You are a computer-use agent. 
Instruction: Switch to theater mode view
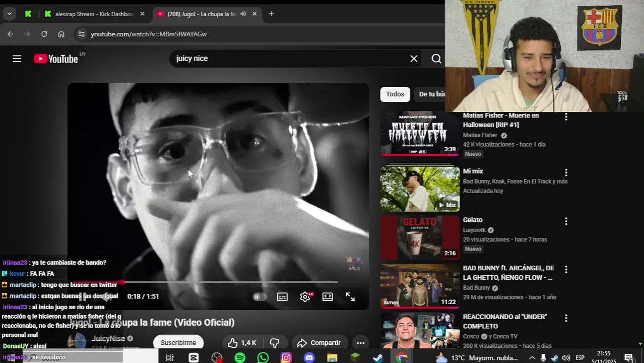tap(328, 297)
